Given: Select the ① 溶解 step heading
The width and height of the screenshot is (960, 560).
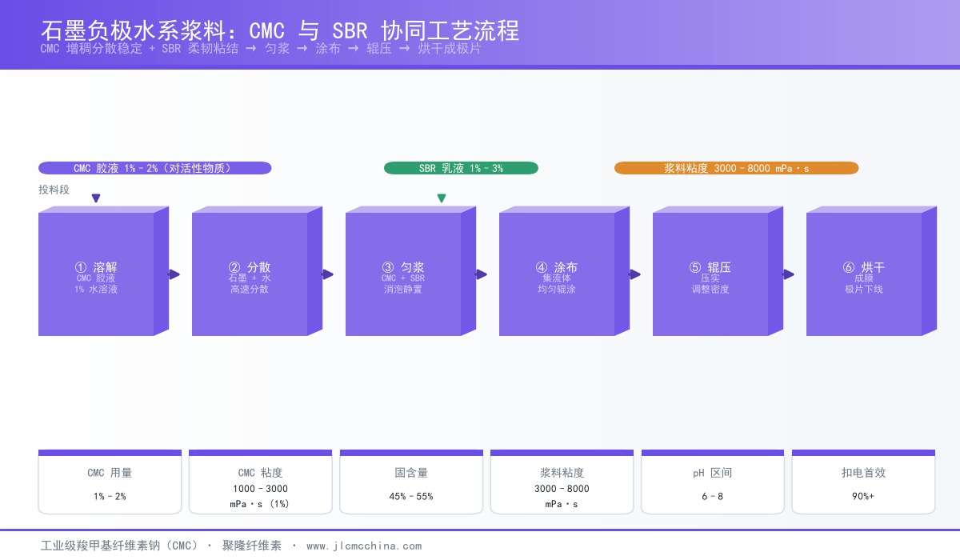Looking at the screenshot, I should point(96,267).
